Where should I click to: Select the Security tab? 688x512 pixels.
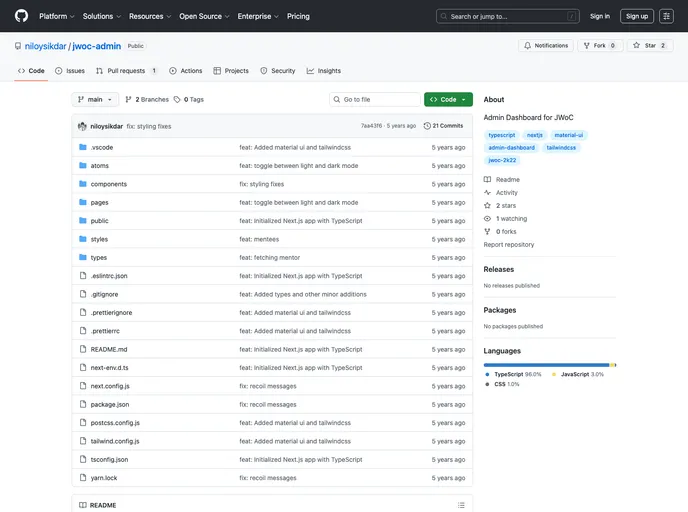[x=278, y=71]
